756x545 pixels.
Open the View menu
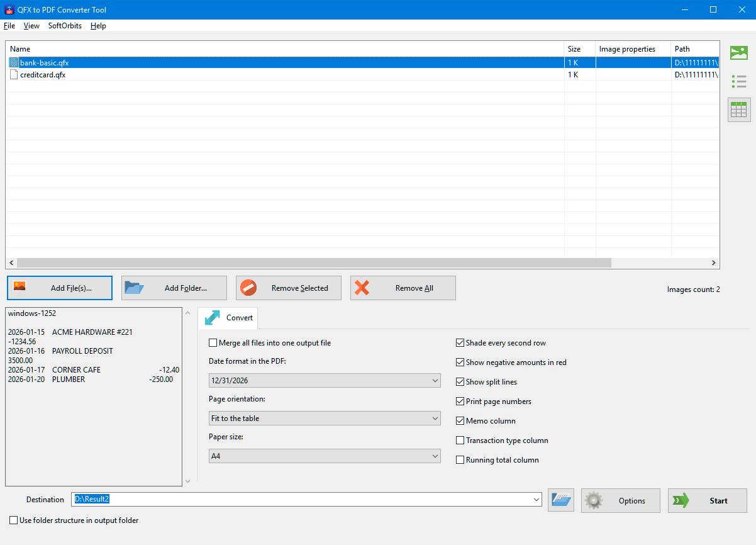[x=31, y=26]
